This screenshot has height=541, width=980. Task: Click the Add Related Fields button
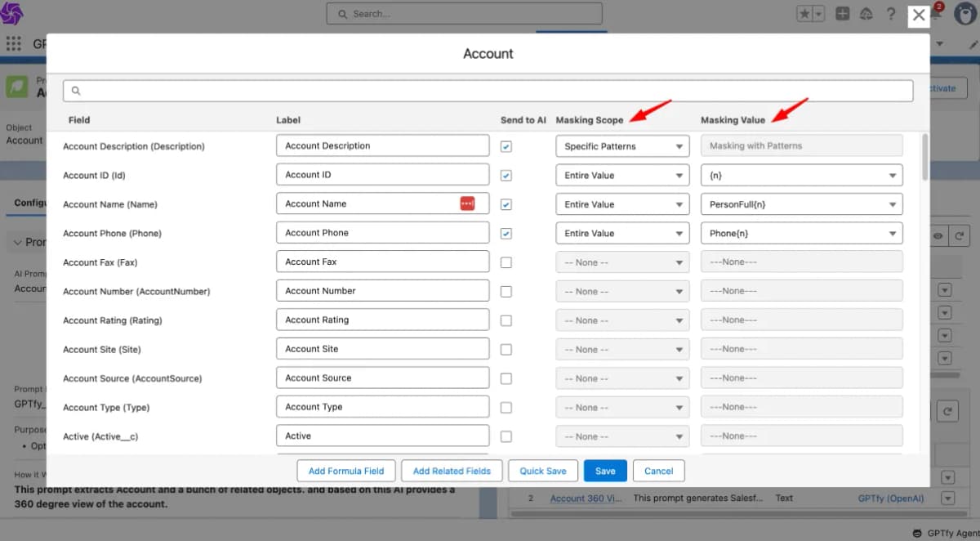(x=452, y=471)
